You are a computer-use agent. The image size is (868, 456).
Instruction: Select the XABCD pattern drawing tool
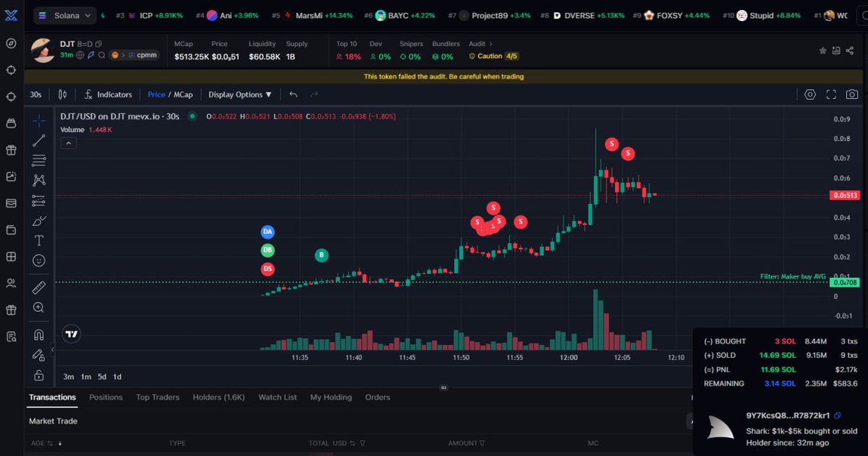coord(39,181)
